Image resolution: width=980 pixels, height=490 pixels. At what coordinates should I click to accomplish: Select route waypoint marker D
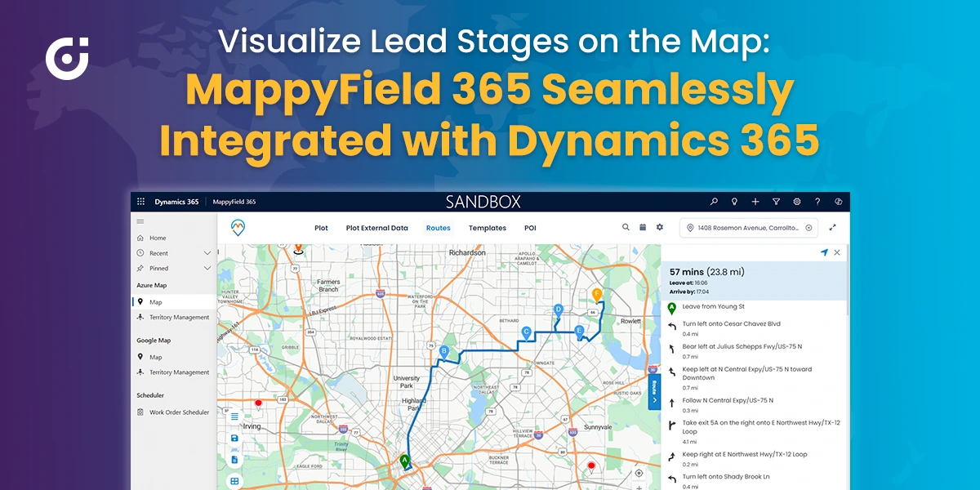tap(559, 310)
